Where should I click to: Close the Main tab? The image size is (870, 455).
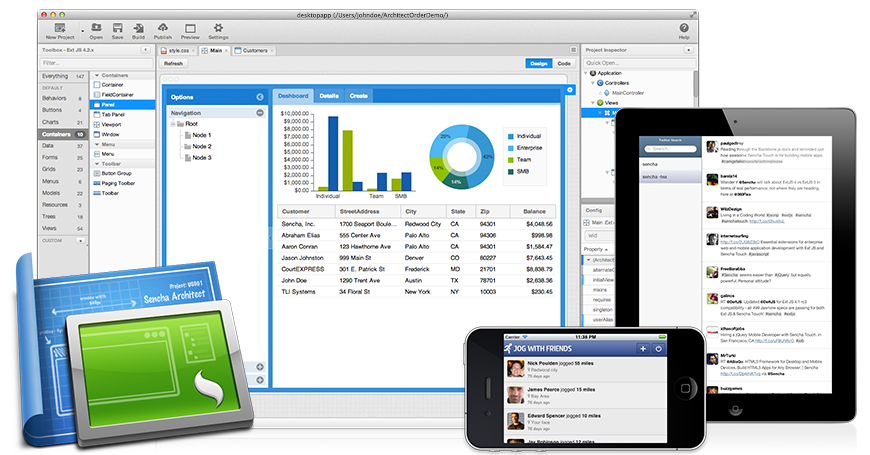226,50
